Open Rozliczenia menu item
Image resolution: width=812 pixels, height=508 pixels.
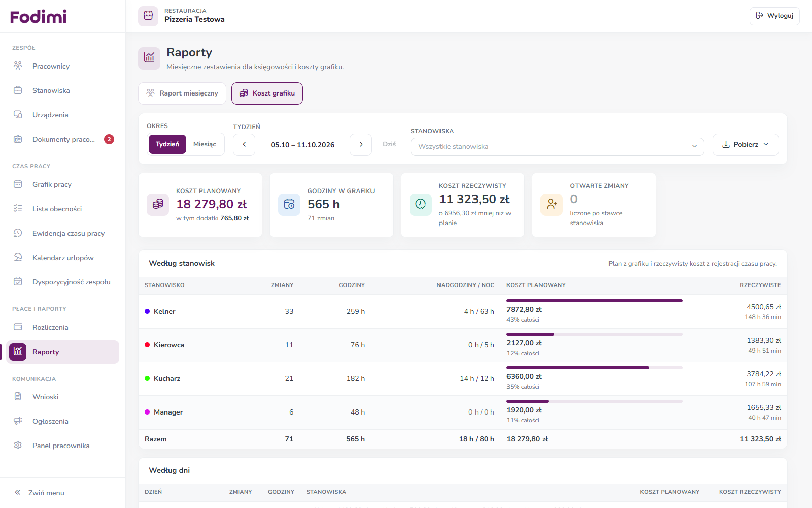pos(62,327)
